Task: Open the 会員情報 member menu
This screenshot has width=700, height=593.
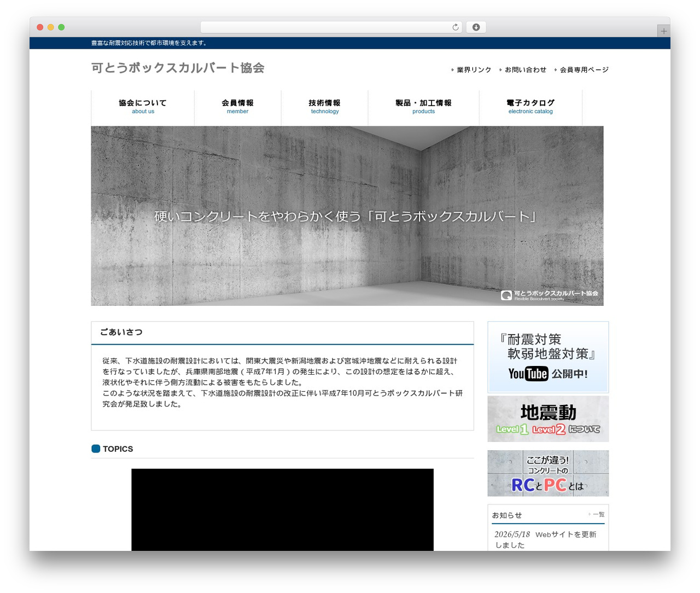Action: click(238, 107)
